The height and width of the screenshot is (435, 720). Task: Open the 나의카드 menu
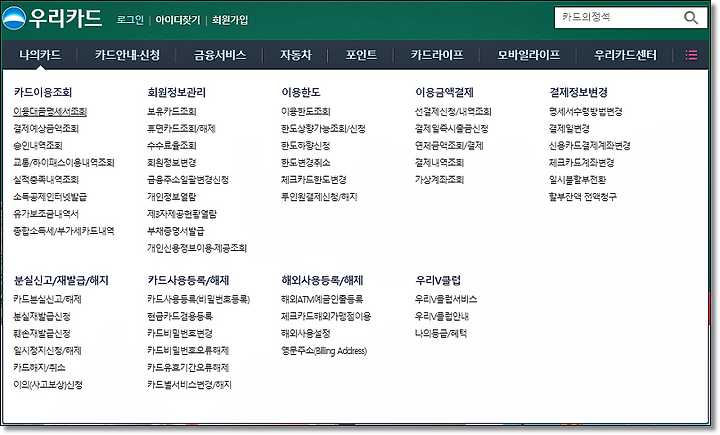pyautogui.click(x=40, y=55)
